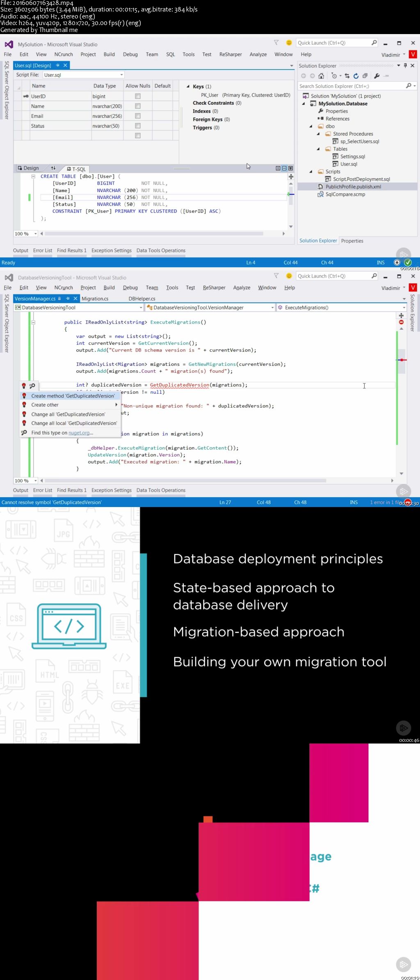Click red error indicator icon atop code scrollbar
This screenshot has height=980, width=420.
(401, 322)
